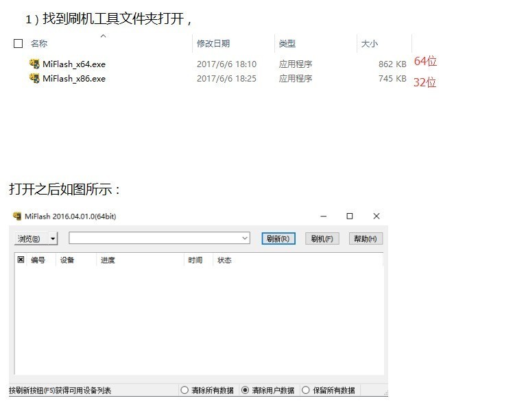This screenshot has height=420, width=513.
Task: Click the 刷机(F) flash button
Action: tap(322, 238)
